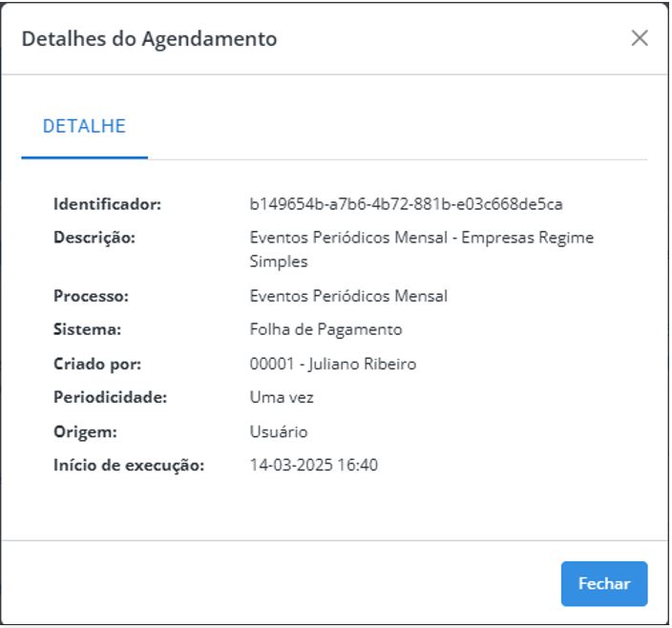
Task: Click the Sistema label
Action: pyautogui.click(x=87, y=329)
